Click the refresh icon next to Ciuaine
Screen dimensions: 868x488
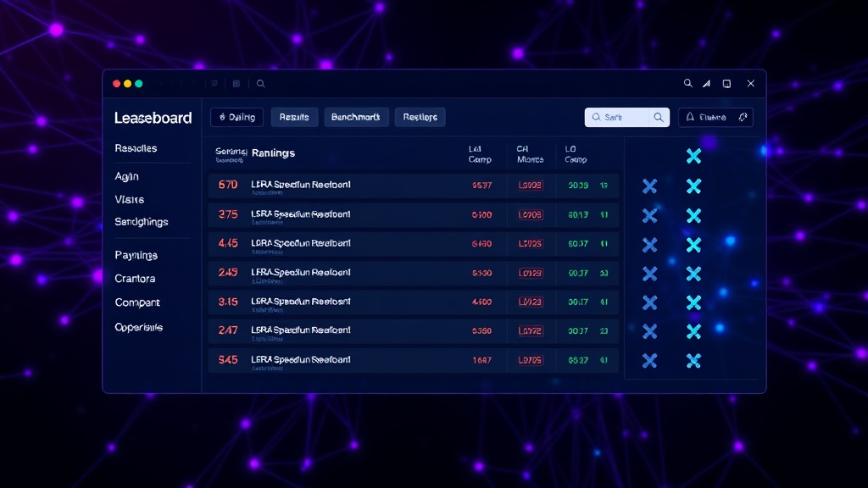pos(743,117)
